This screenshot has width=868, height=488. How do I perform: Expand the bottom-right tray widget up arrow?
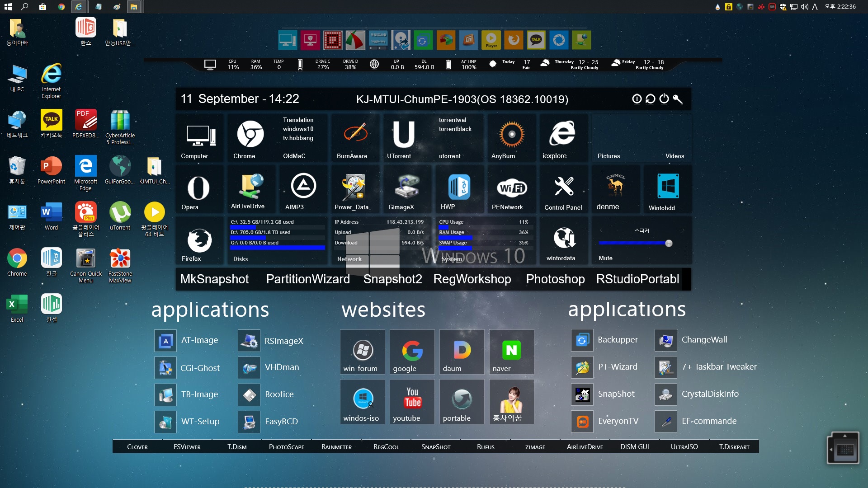click(844, 436)
